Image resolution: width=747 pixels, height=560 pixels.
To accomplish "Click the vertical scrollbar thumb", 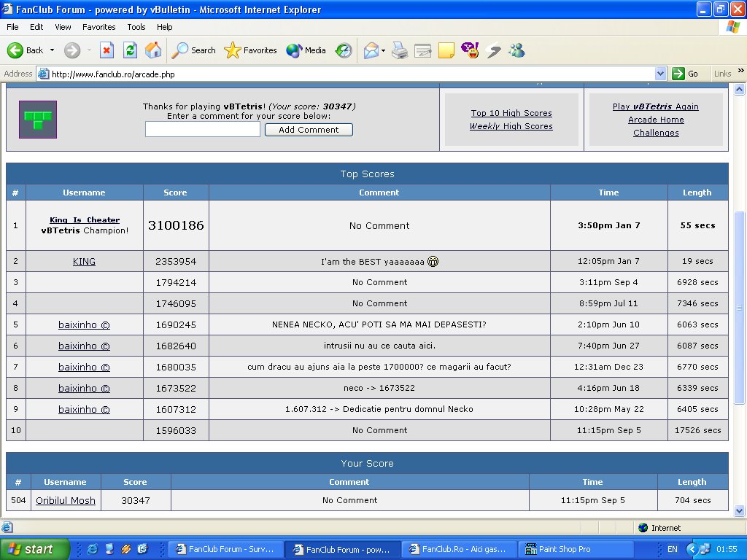I will pyautogui.click(x=740, y=308).
